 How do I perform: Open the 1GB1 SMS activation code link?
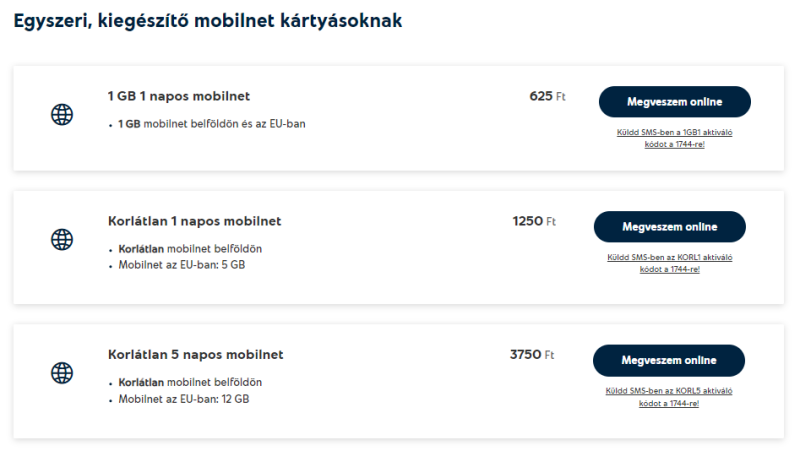coord(674,137)
